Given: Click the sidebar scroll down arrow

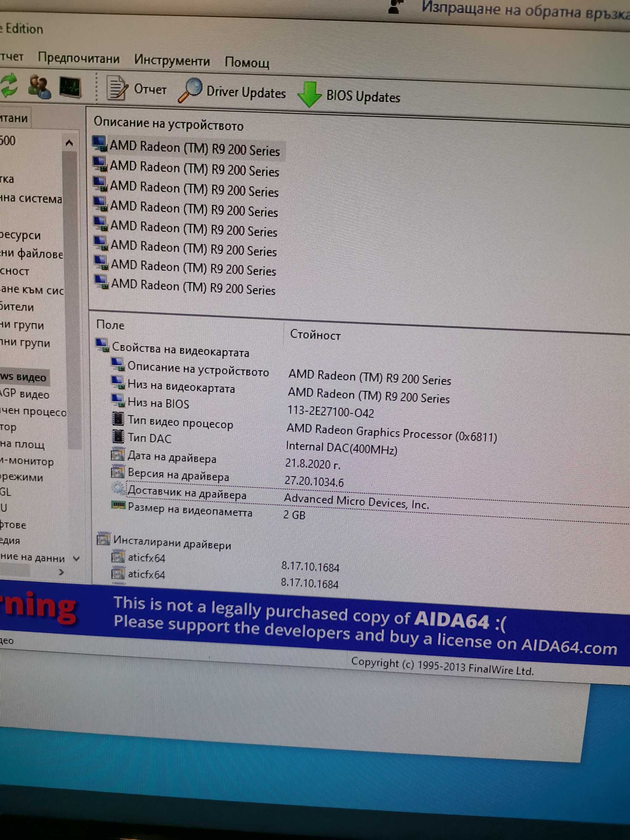Looking at the screenshot, I should 76,559.
